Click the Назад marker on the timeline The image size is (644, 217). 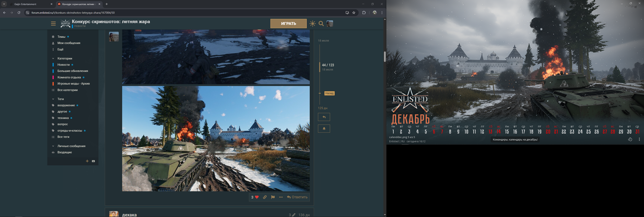pos(329,93)
